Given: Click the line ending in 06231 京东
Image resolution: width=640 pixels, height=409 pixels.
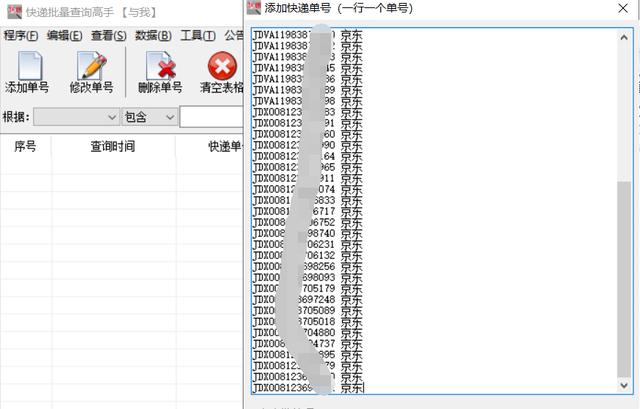Looking at the screenshot, I should click(x=308, y=245).
